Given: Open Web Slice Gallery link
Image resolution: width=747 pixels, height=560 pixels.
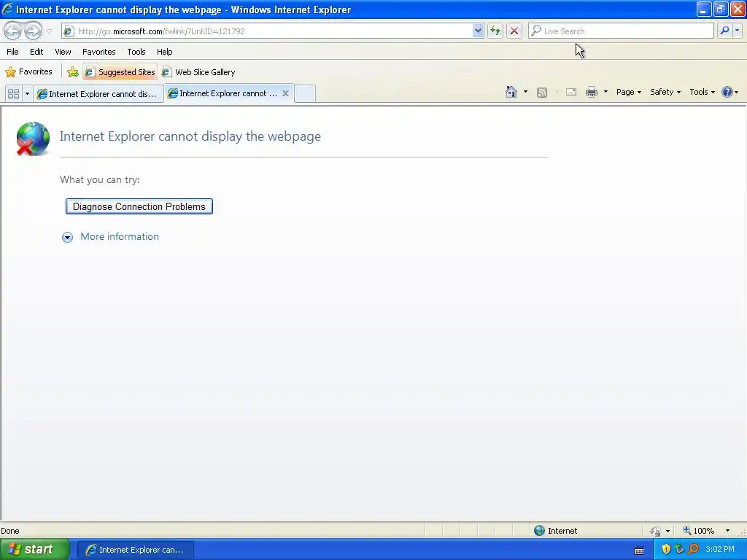Looking at the screenshot, I should (x=198, y=72).
